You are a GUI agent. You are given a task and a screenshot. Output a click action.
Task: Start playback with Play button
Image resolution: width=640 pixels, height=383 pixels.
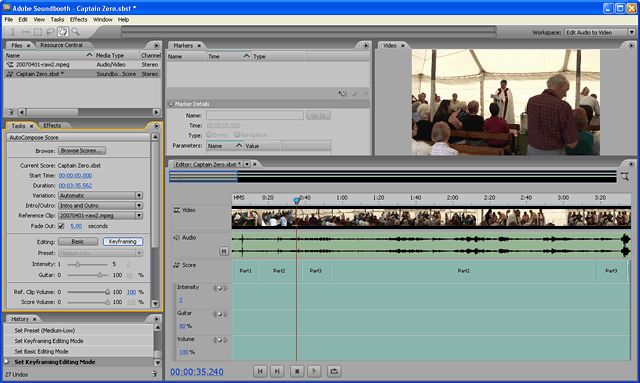[x=314, y=371]
